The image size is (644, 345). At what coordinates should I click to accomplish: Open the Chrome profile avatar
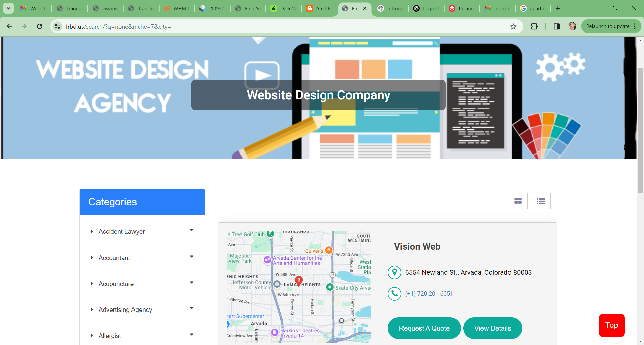573,26
